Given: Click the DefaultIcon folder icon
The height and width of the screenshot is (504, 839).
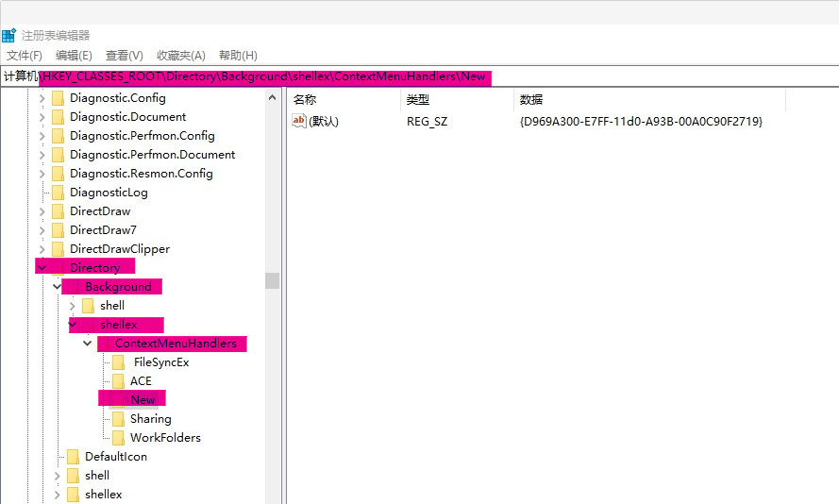Looking at the screenshot, I should (73, 457).
